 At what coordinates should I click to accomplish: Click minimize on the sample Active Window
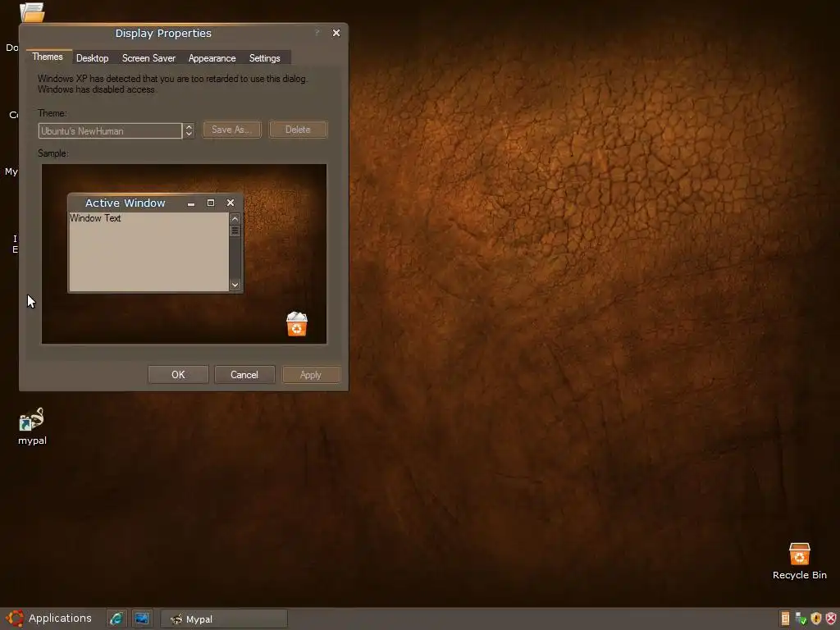190,203
